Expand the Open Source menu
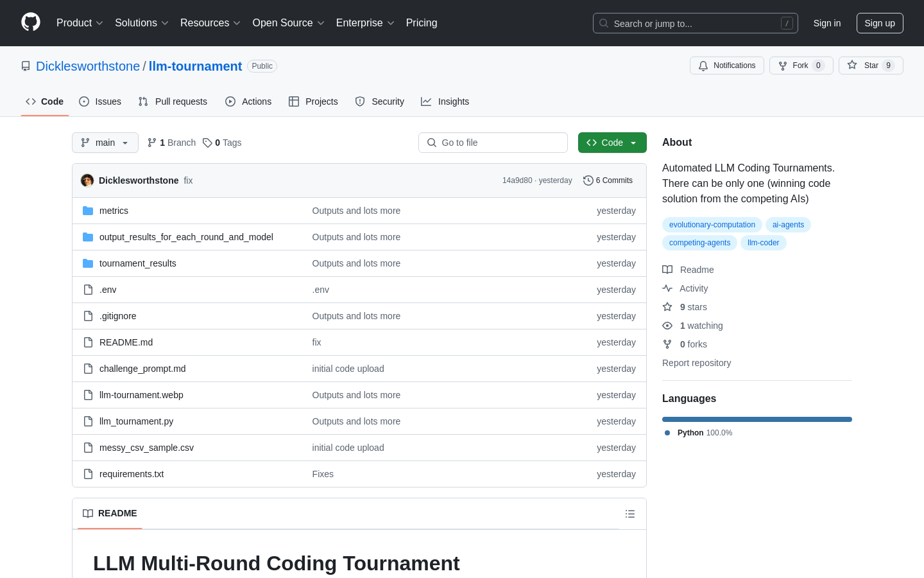This screenshot has width=924, height=578. [288, 23]
